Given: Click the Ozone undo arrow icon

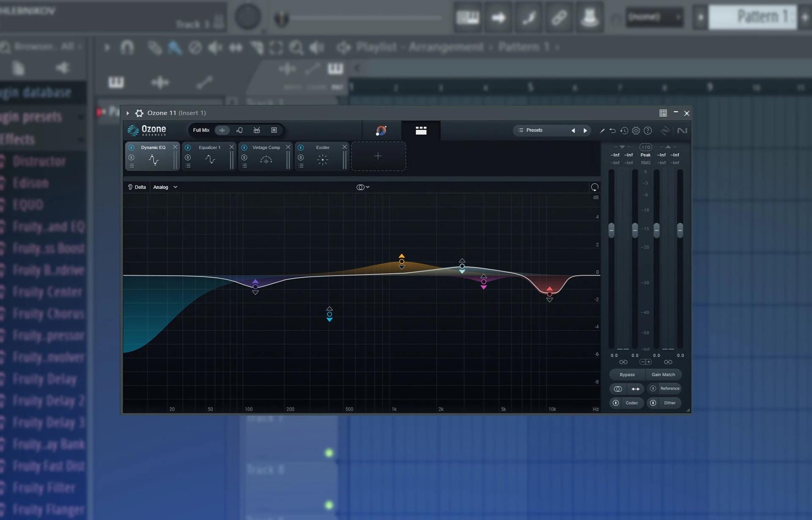Looking at the screenshot, I should 612,131.
